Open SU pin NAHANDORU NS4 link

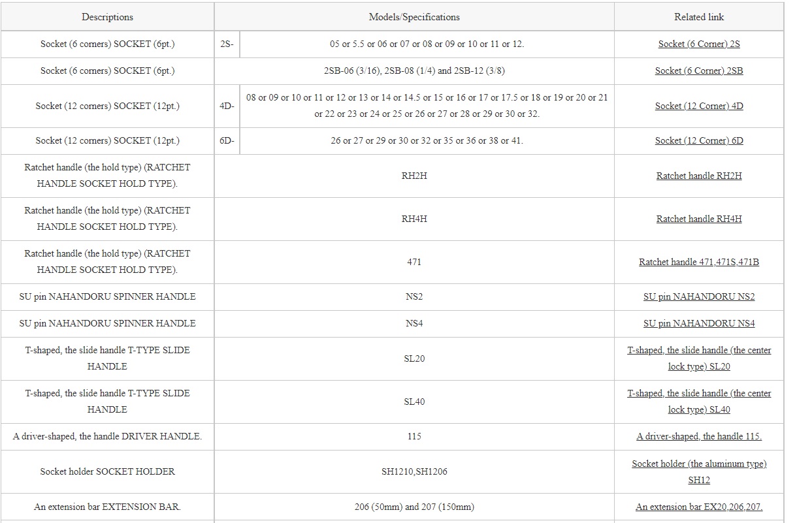click(x=699, y=323)
